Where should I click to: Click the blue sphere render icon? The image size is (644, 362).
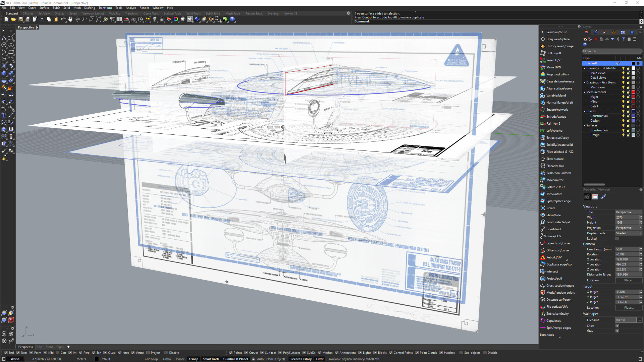tap(197, 19)
